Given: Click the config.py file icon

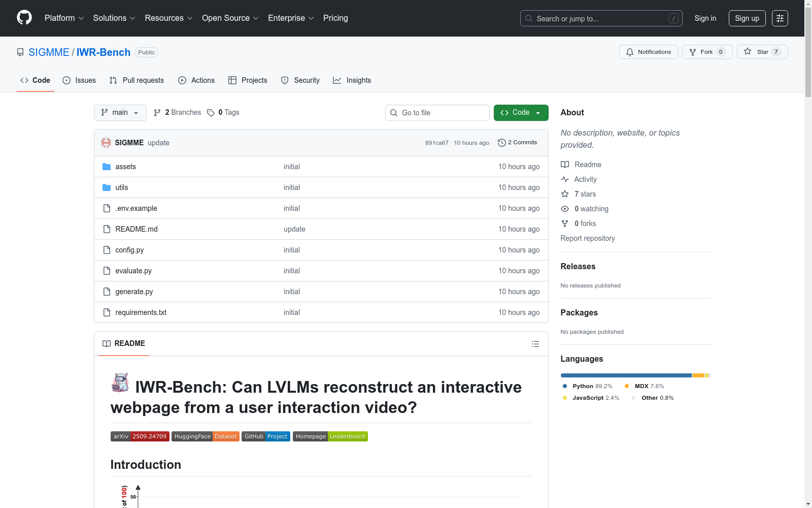Looking at the screenshot, I should (107, 250).
